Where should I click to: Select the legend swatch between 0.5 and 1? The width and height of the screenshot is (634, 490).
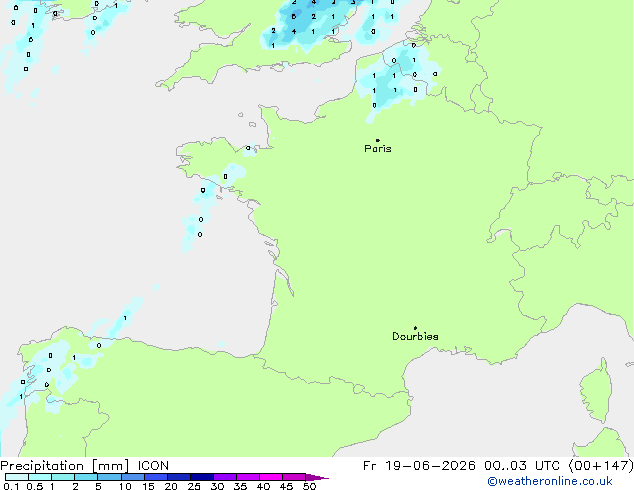pyautogui.click(x=40, y=477)
